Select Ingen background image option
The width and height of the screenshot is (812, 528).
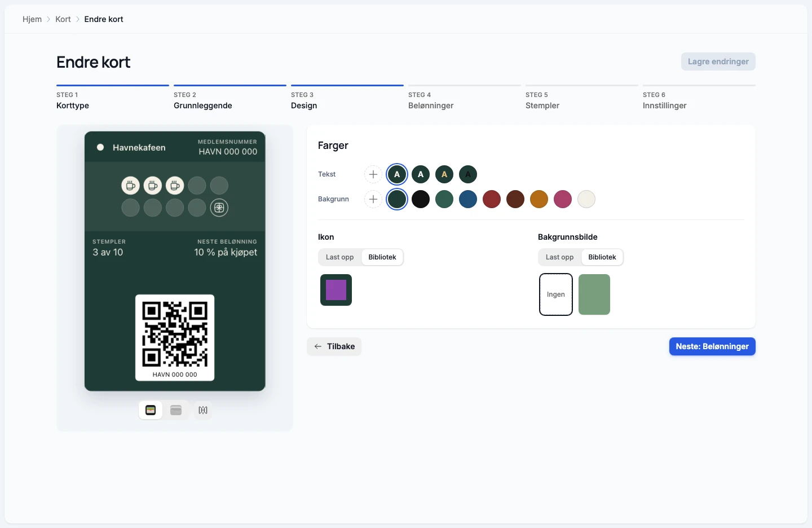tap(556, 294)
